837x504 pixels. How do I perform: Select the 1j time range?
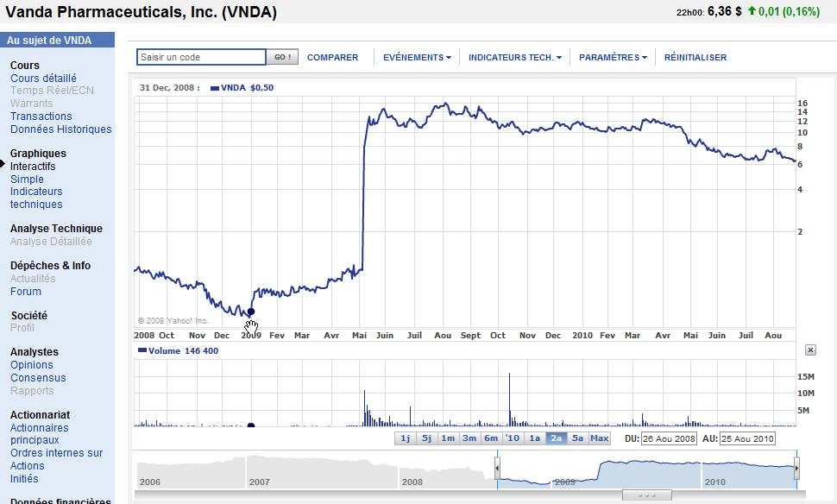(406, 438)
